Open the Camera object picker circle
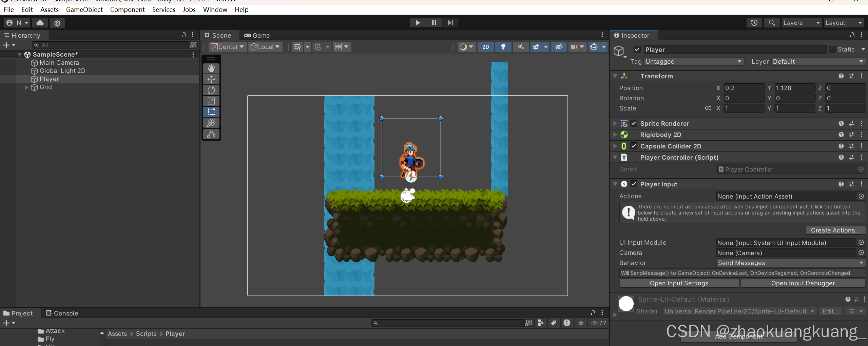This screenshot has height=346, width=868. pos(861,253)
